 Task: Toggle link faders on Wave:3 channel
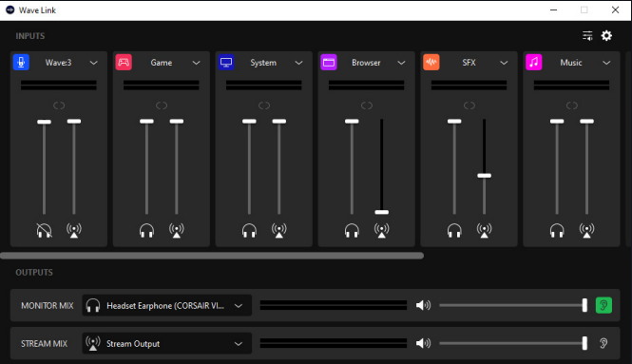click(x=59, y=105)
